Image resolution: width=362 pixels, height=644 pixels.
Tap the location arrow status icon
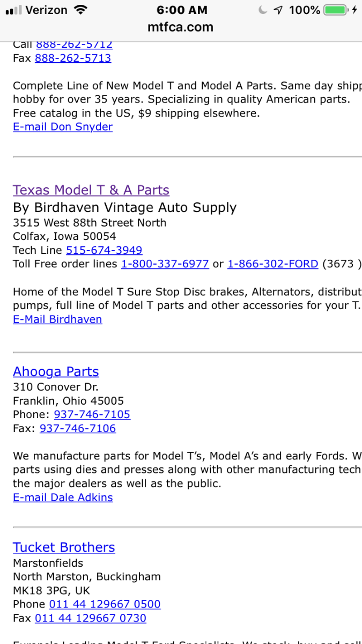[277, 10]
